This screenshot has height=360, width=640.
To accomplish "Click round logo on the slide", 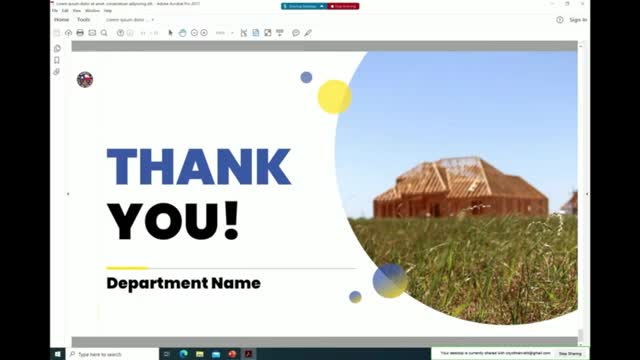I will click(x=85, y=80).
